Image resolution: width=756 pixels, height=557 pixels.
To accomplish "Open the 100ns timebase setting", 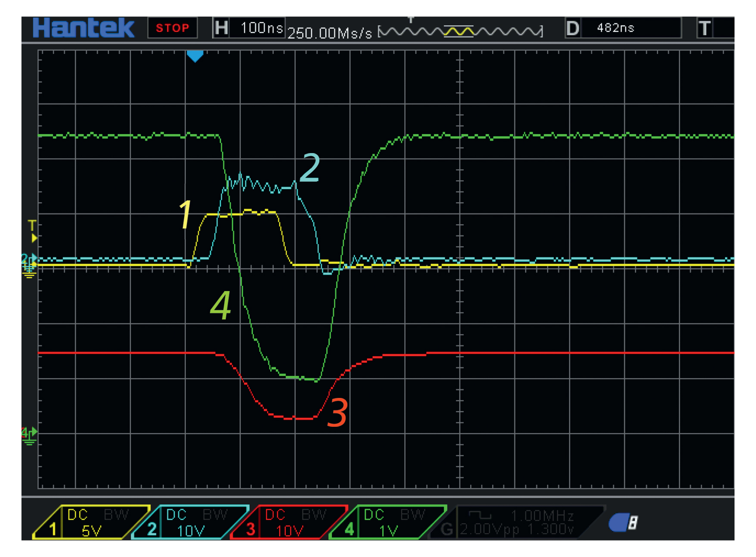I will point(260,28).
